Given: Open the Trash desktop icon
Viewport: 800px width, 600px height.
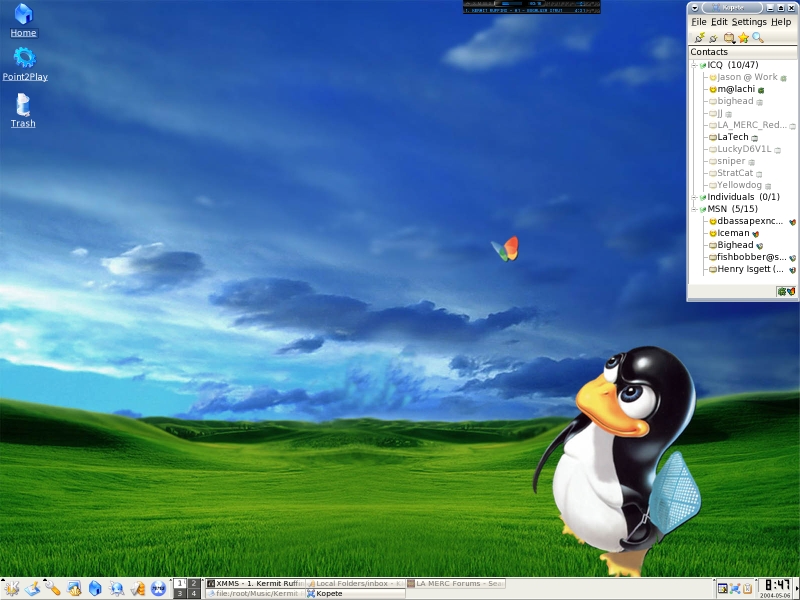Looking at the screenshot, I should 23,110.
